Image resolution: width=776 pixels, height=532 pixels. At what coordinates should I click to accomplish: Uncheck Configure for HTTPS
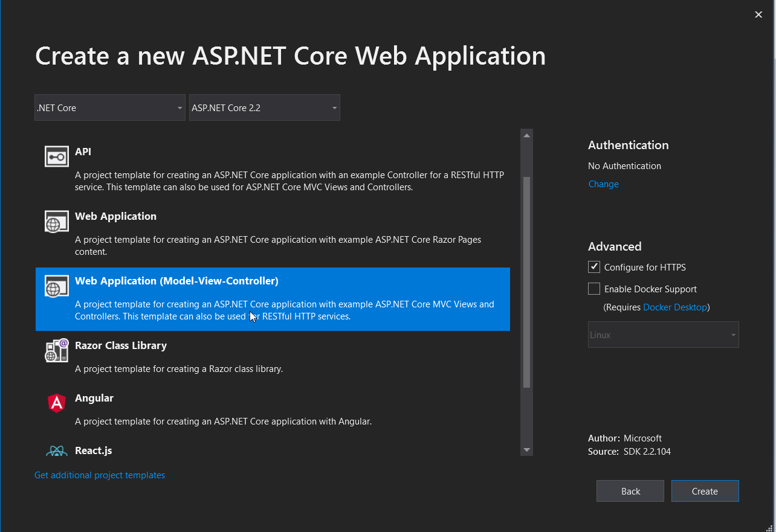point(594,267)
